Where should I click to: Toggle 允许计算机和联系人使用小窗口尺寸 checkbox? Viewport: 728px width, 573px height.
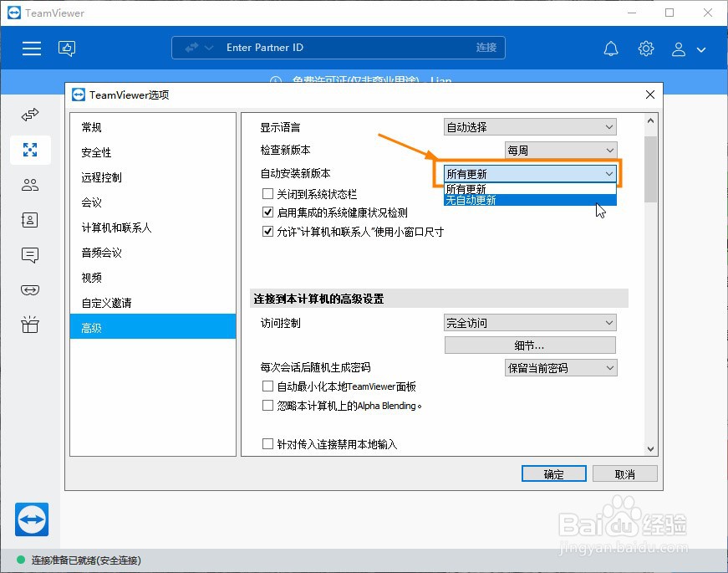click(267, 232)
